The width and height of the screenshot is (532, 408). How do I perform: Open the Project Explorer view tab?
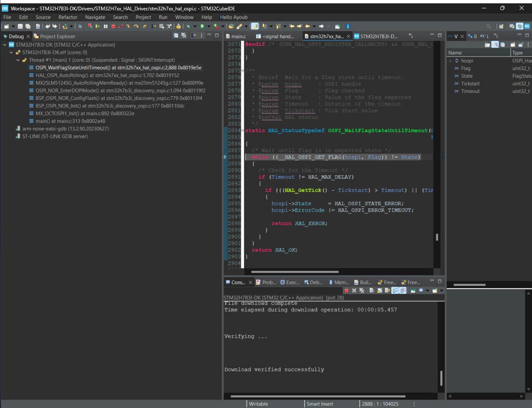pos(54,36)
